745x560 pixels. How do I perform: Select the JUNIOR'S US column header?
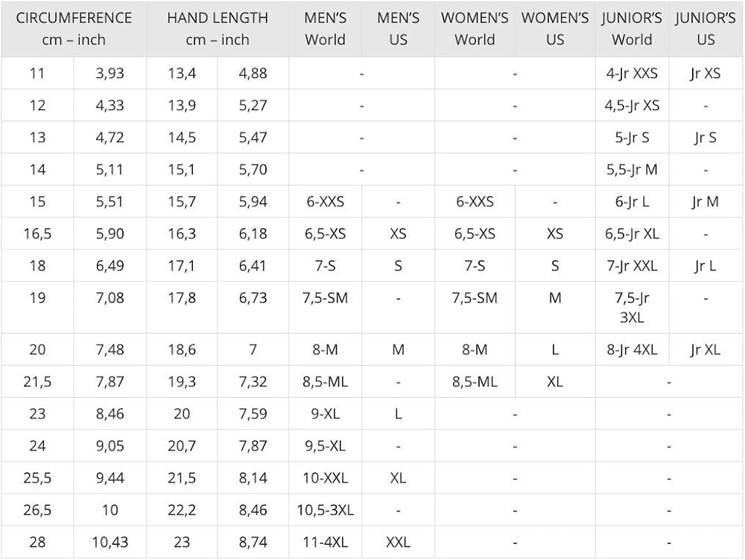pos(706,28)
